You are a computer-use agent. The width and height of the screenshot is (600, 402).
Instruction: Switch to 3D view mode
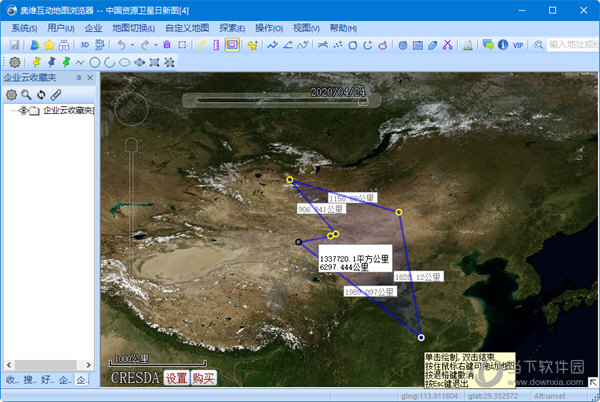point(85,45)
